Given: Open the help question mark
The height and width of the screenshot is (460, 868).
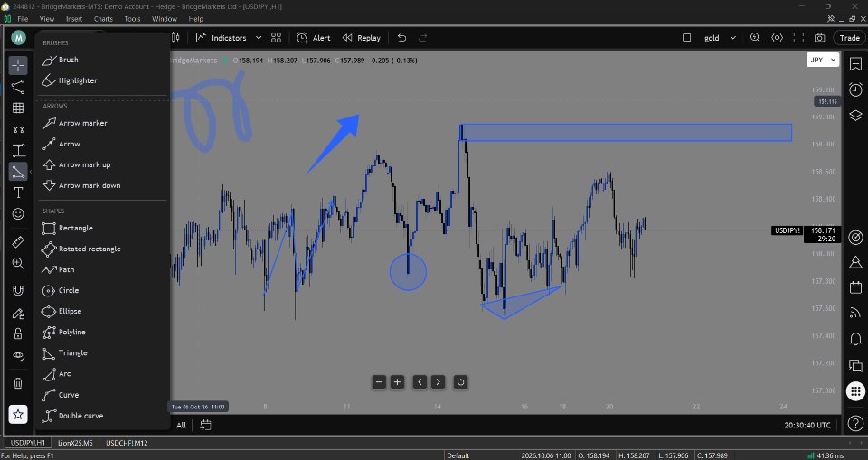Looking at the screenshot, I should [x=855, y=424].
